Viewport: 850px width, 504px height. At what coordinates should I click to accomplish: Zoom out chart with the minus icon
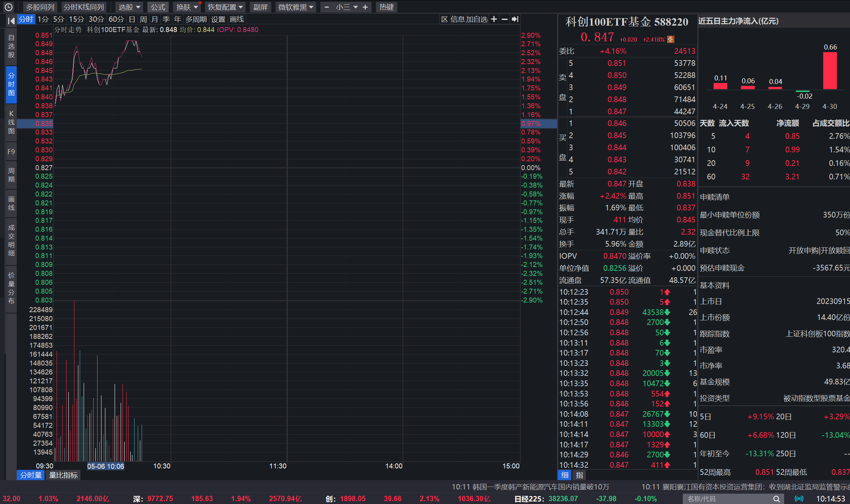(x=504, y=19)
